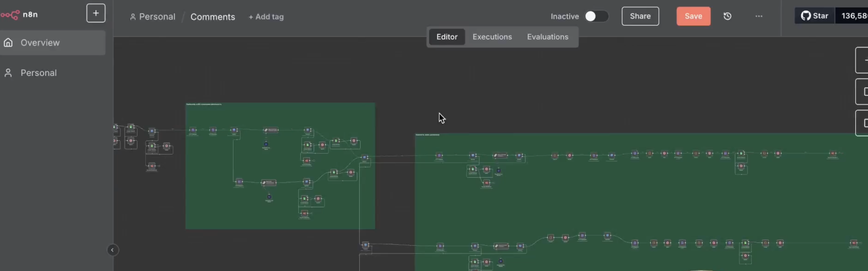Save the workflow

(x=693, y=16)
